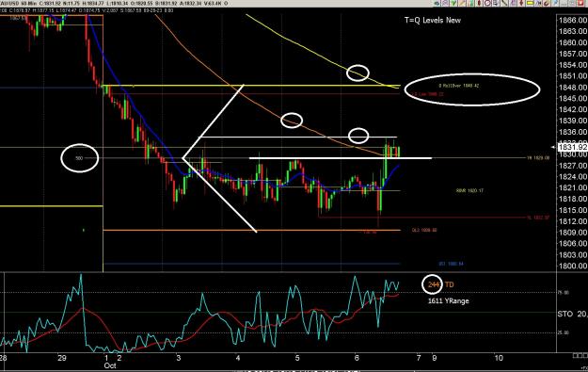Select the orange DL2 horizontal level line

click(251, 230)
